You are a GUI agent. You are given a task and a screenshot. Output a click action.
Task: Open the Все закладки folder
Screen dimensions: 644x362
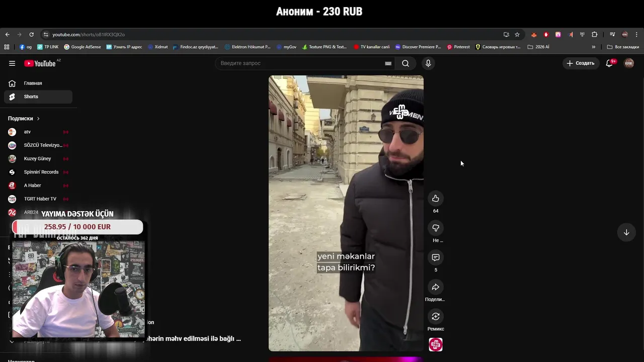623,47
